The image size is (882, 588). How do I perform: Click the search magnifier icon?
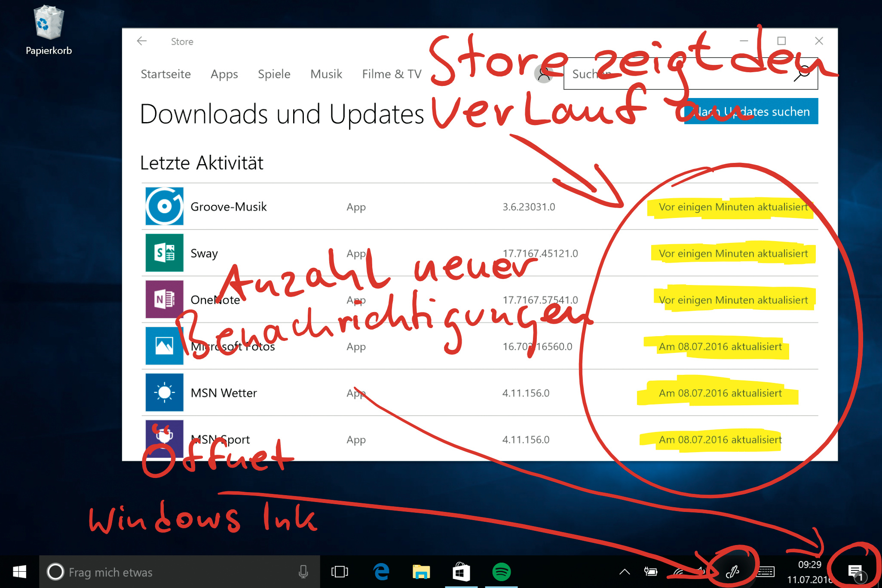click(x=802, y=74)
